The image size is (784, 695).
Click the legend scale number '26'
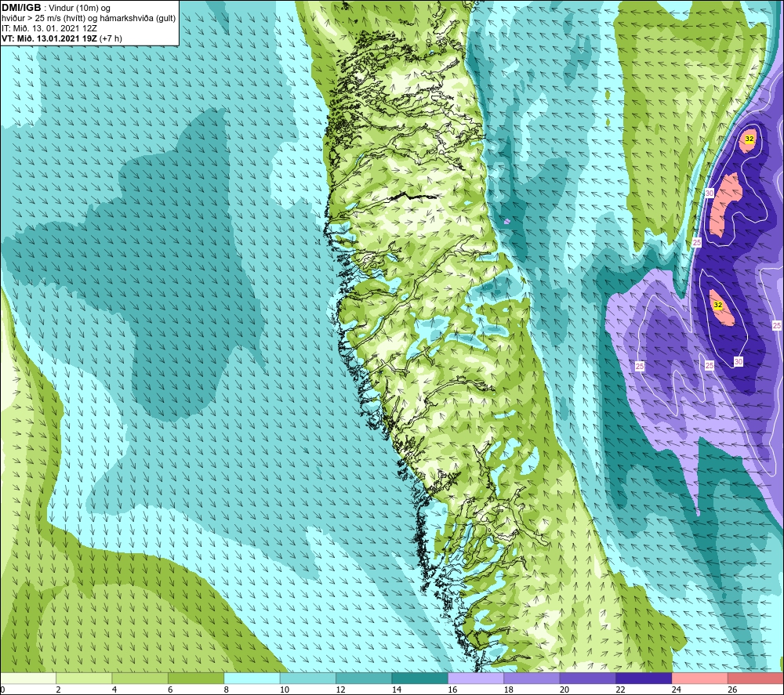tap(732, 690)
